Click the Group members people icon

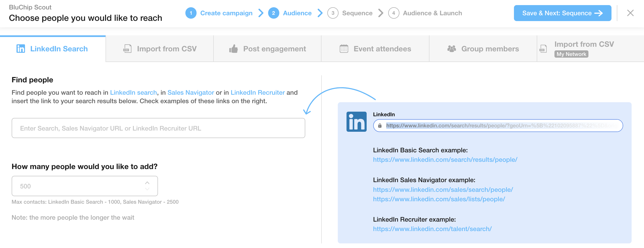452,49
